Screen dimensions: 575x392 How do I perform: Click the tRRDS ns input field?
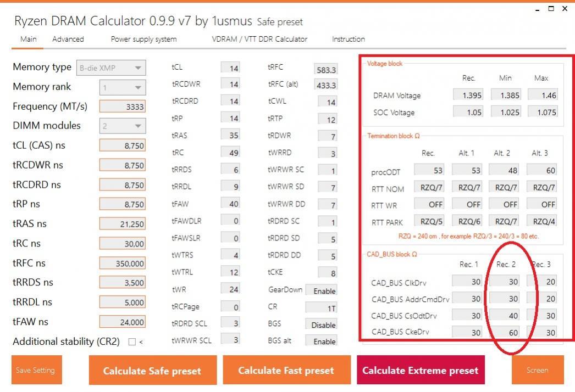coord(123,282)
